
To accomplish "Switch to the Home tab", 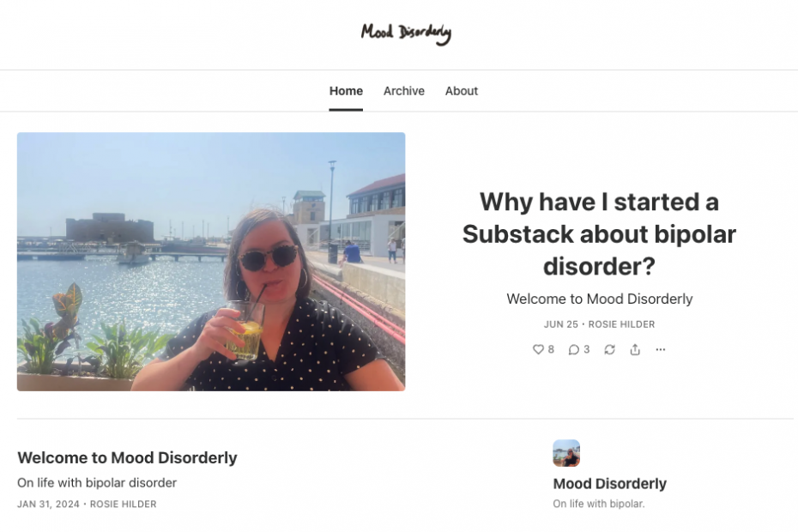I will pyautogui.click(x=346, y=91).
